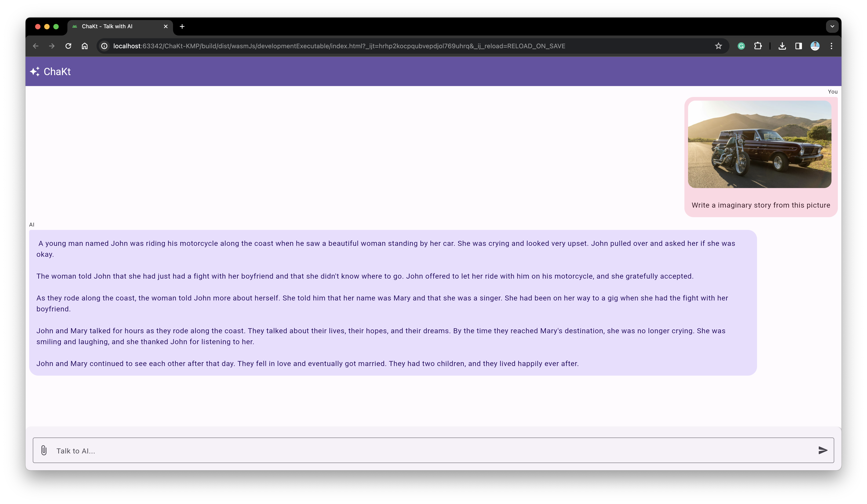Click the car and motorcycle photo thumbnail
The width and height of the screenshot is (867, 504).
point(759,144)
